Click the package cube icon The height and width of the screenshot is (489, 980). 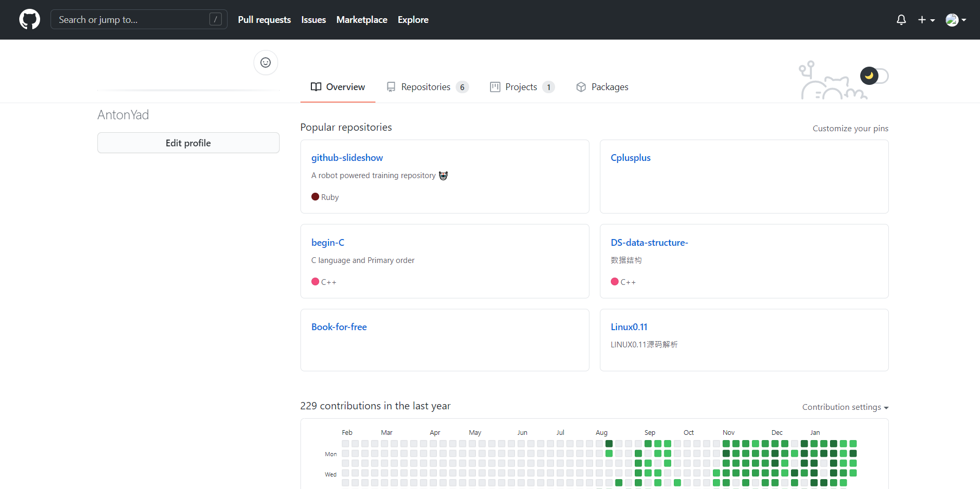coord(581,87)
